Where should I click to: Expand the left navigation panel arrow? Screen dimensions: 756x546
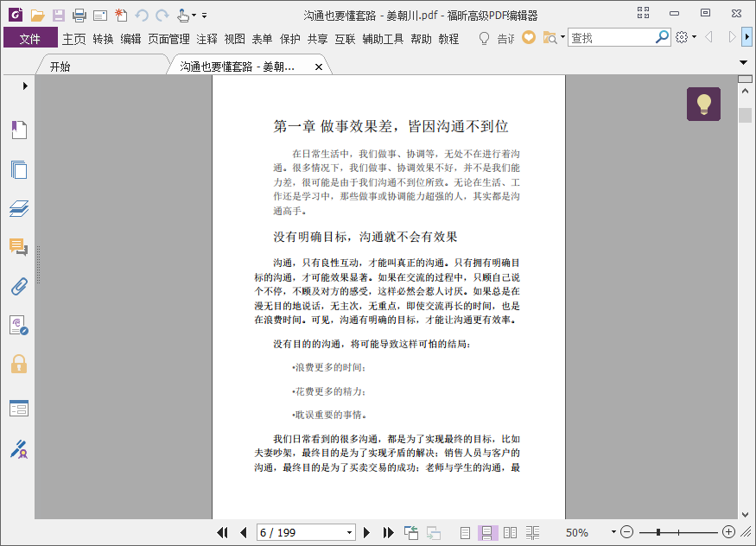tap(25, 86)
